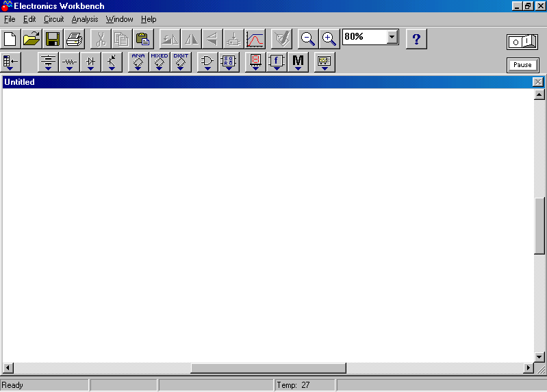This screenshot has height=392, width=547.
Task: Flip component horizontally
Action: coord(191,39)
